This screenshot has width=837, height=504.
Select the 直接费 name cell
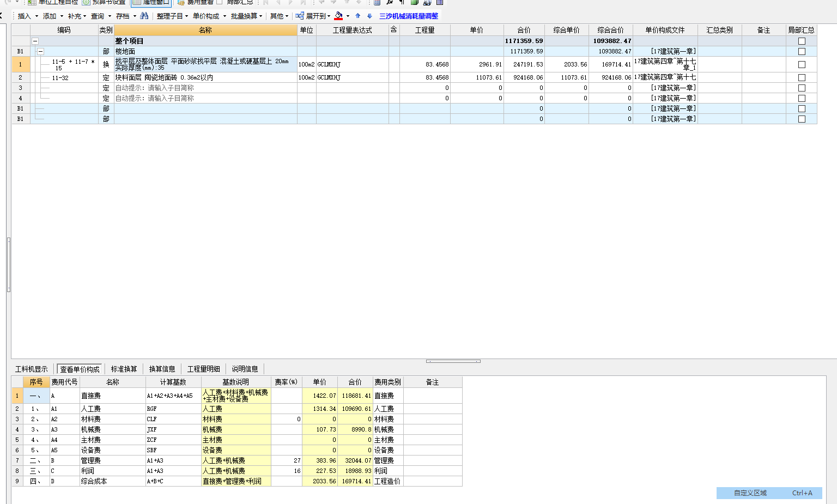(113, 396)
